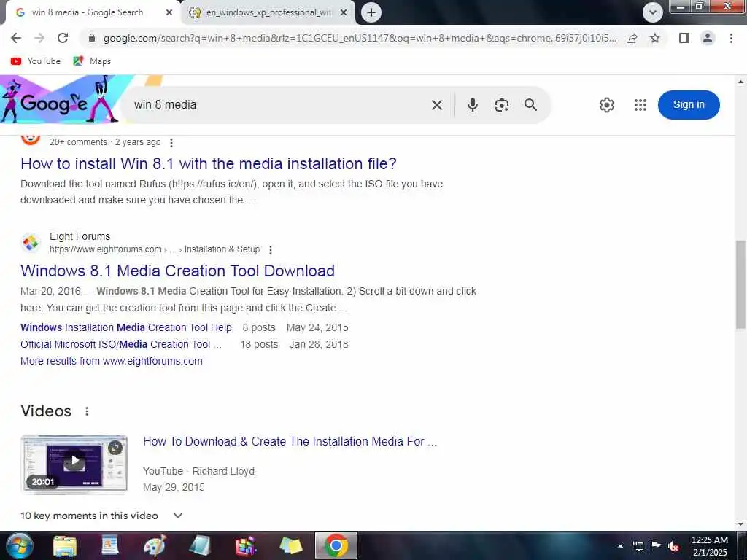Open Windows Explorer from taskbar
Screen dimensions: 747x560
point(65,546)
